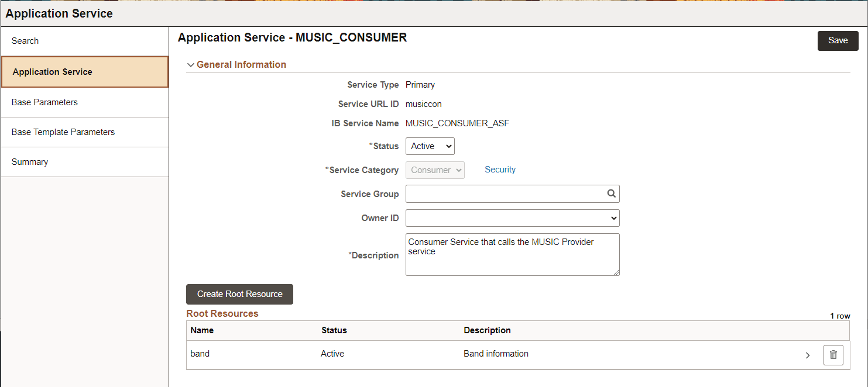Switch to Base Parameters
Viewport: 868px width, 387px height.
coord(44,101)
